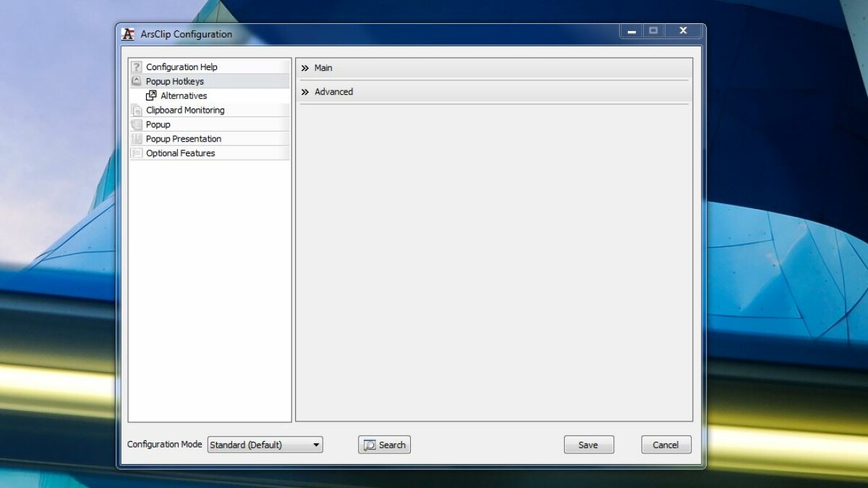Cancel the configuration dialog
The width and height of the screenshot is (868, 488).
point(666,445)
